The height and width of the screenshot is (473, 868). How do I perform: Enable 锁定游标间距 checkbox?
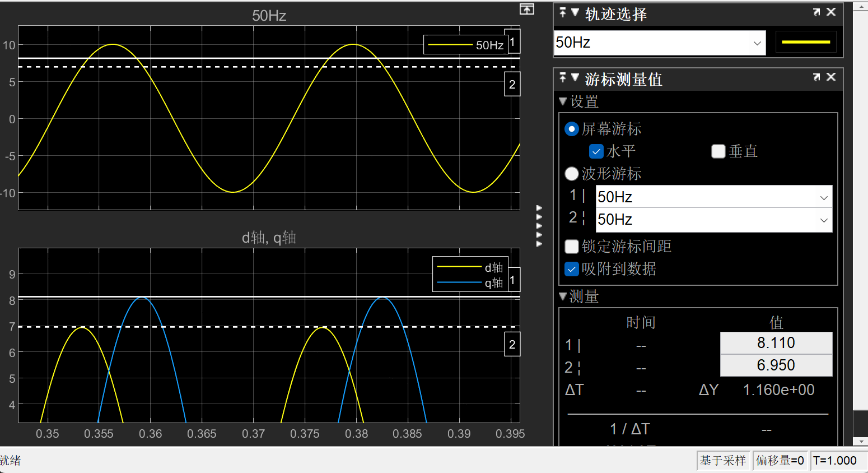(x=571, y=247)
